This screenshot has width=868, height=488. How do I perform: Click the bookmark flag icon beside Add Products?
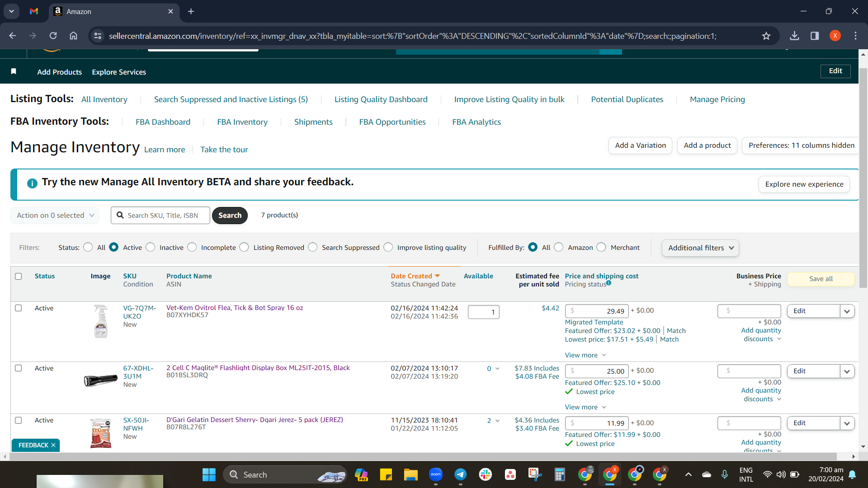point(14,71)
